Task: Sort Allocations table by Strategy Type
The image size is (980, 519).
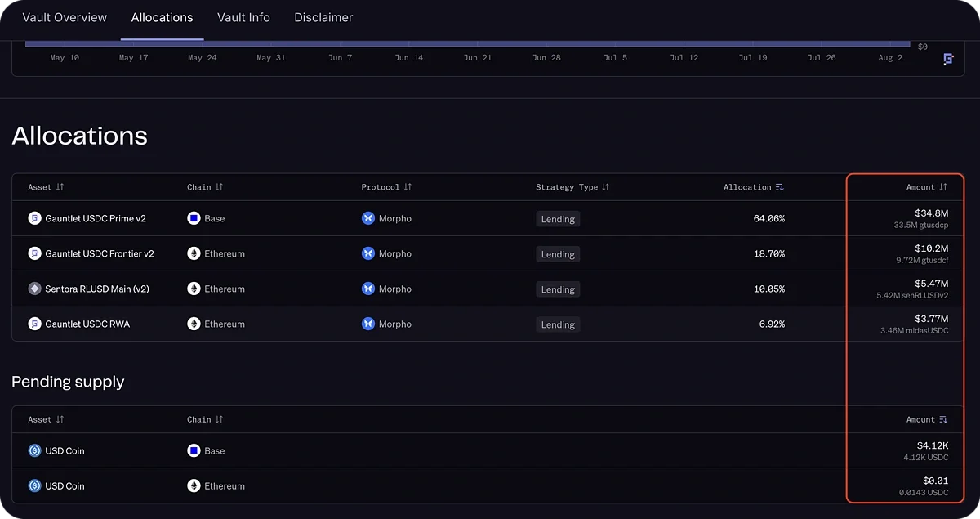Action: point(572,187)
